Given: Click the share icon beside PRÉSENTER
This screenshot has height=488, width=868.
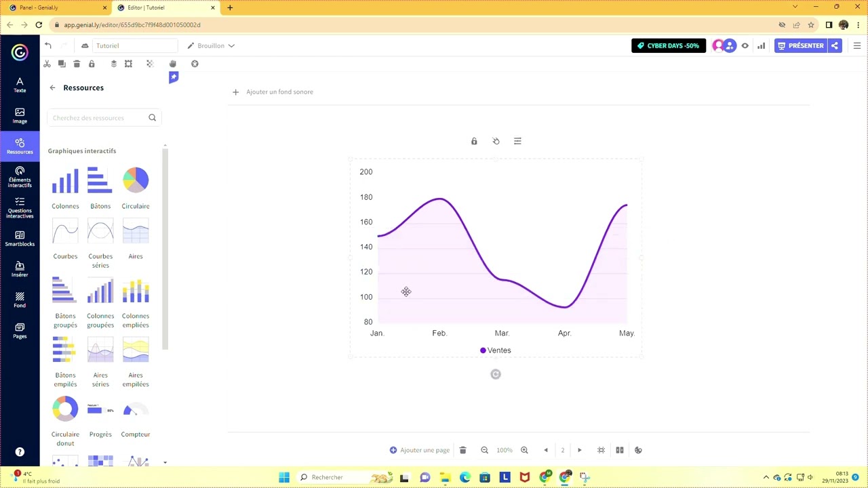Looking at the screenshot, I should point(835,45).
